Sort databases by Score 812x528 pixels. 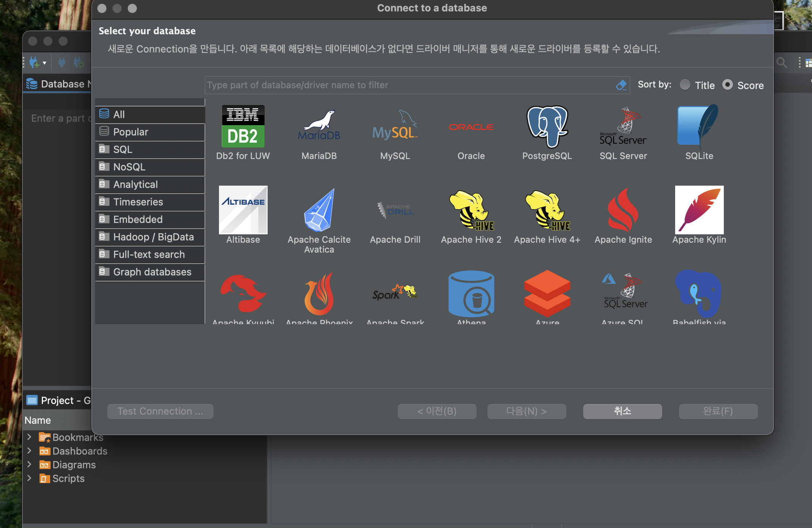tap(727, 85)
